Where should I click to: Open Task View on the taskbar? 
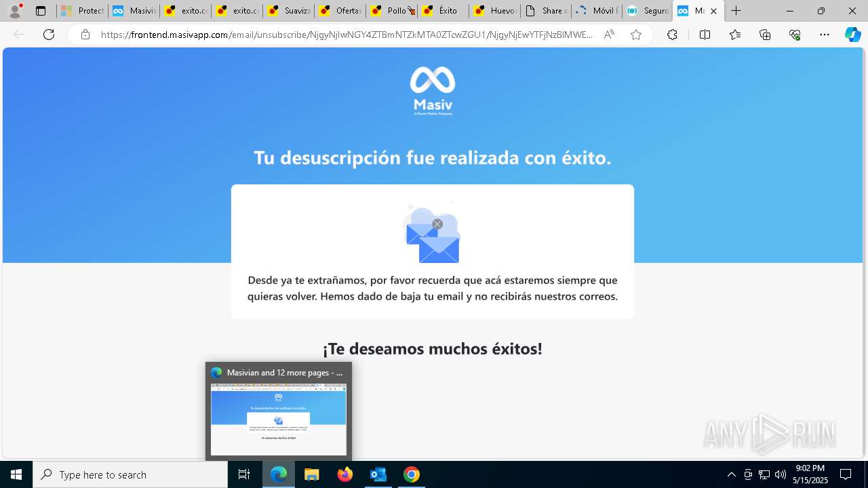(x=244, y=474)
